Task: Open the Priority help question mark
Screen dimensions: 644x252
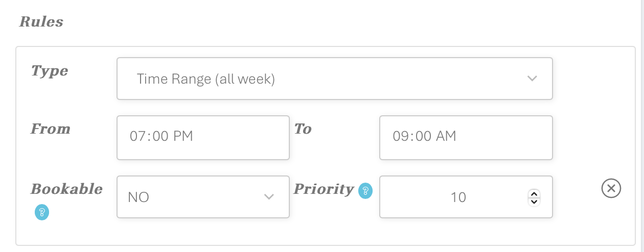Action: pos(365,191)
